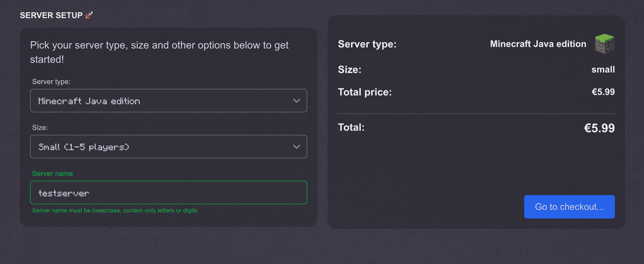Viewport: 644px width, 264px height.
Task: Click the large €5.99 total amount
Action: pyautogui.click(x=599, y=128)
